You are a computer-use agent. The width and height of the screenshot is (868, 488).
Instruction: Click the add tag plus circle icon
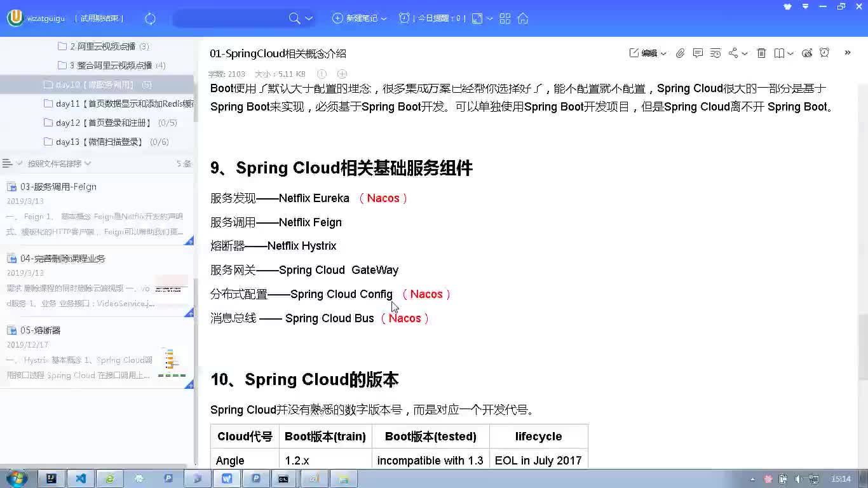tap(342, 74)
